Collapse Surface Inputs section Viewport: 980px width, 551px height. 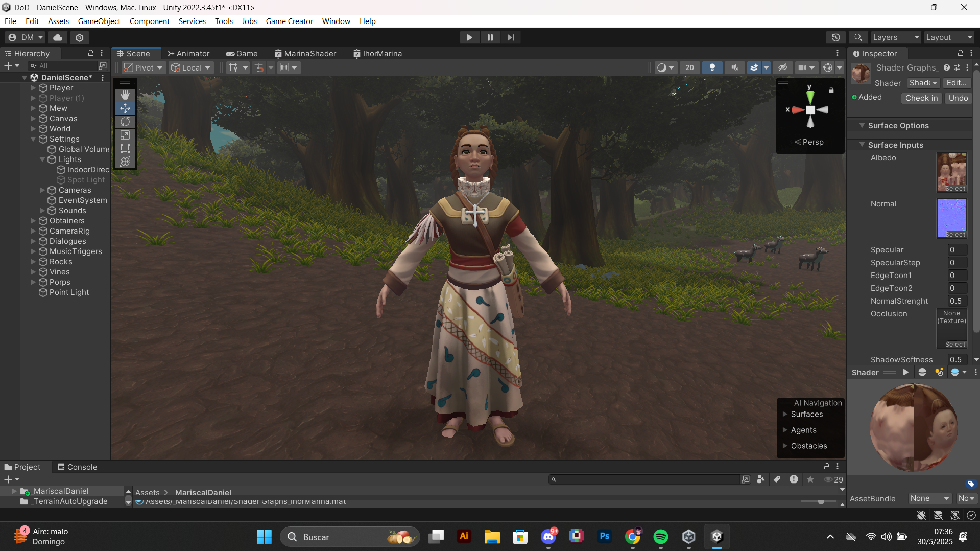[x=862, y=145]
